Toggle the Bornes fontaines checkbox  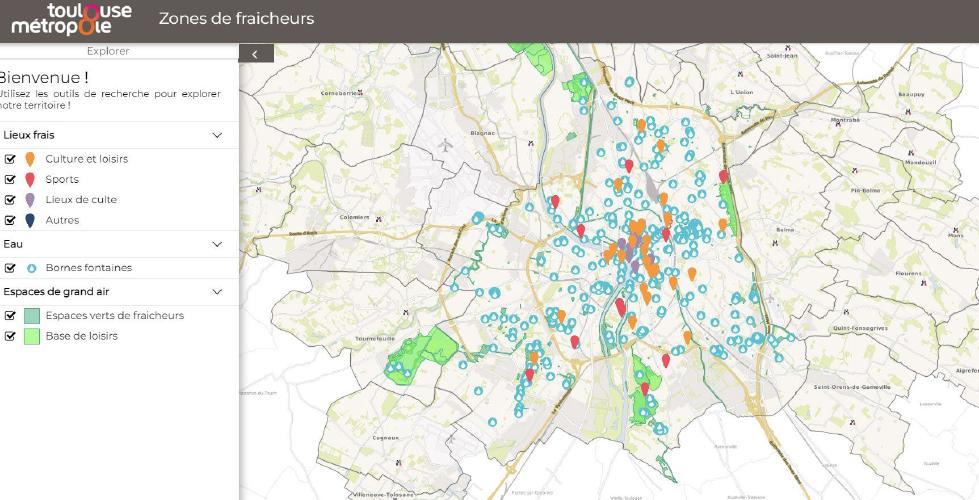(x=9, y=268)
